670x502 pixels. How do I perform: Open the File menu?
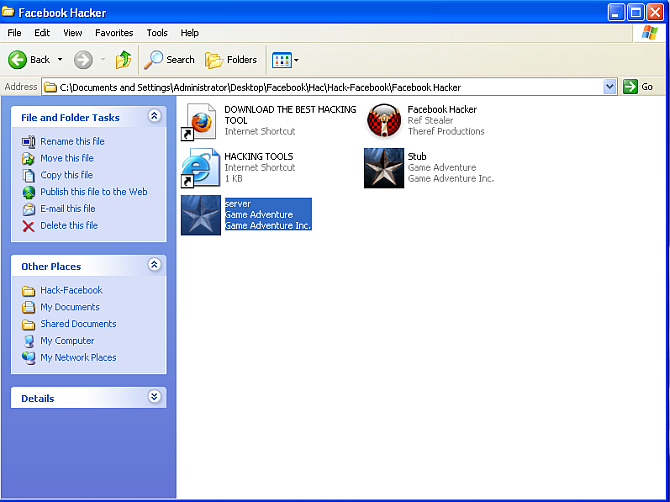point(14,33)
